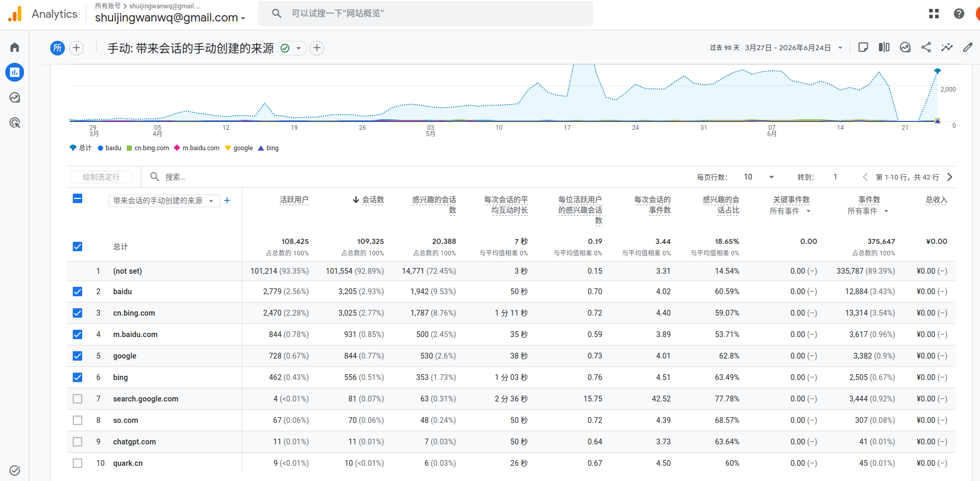The image size is (980, 481).
Task: Sort by 感兴趣的会话数 column header
Action: 434,205
